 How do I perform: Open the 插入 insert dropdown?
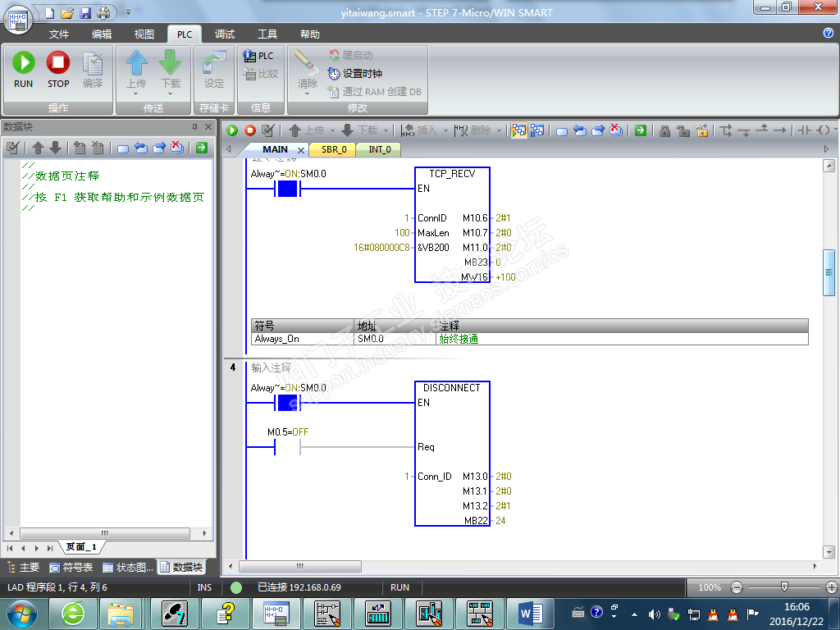click(x=445, y=130)
